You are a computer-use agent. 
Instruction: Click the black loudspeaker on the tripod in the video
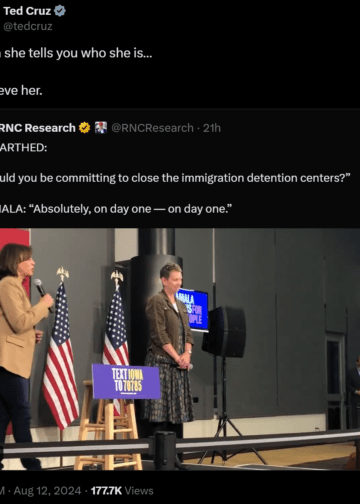pos(224,331)
